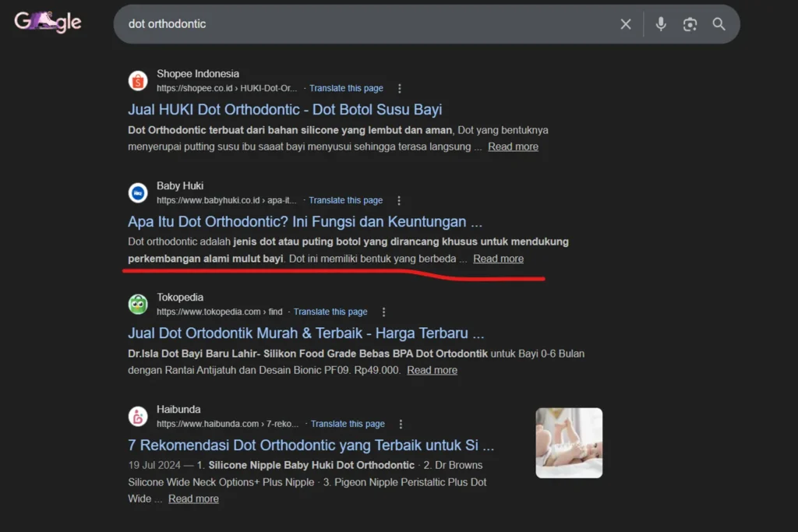Activate voice search with the microphone icon
Screen dimensions: 798x532
click(660, 24)
